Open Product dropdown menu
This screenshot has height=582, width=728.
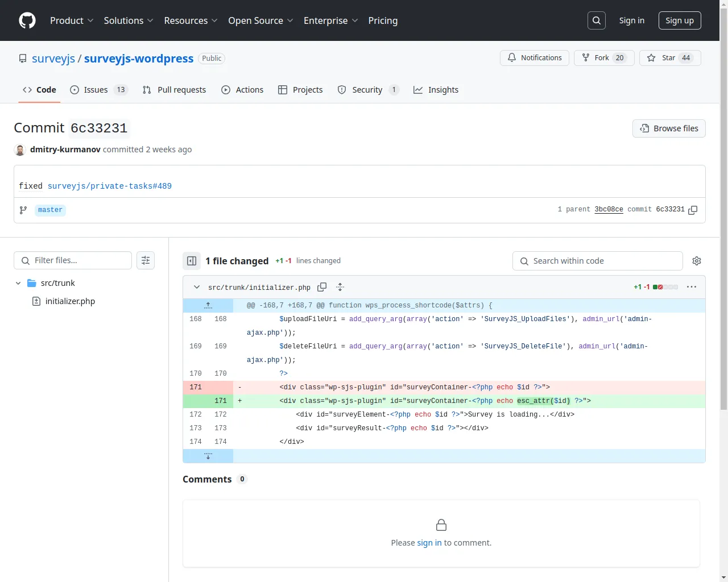pos(72,20)
